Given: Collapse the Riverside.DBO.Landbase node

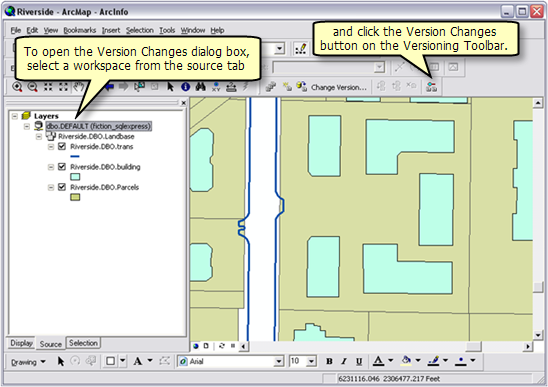Looking at the screenshot, I should point(38,136).
